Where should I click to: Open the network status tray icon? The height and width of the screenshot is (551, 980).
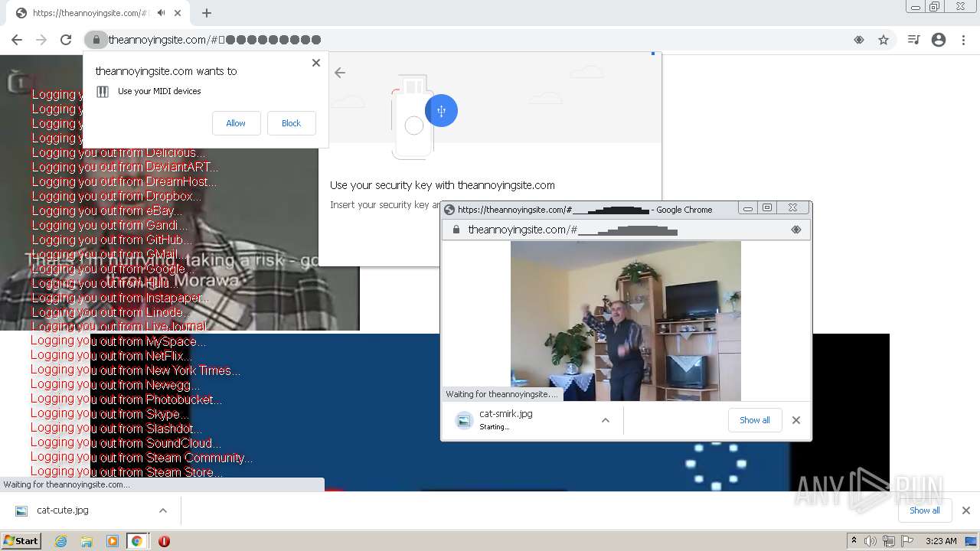pos(889,541)
